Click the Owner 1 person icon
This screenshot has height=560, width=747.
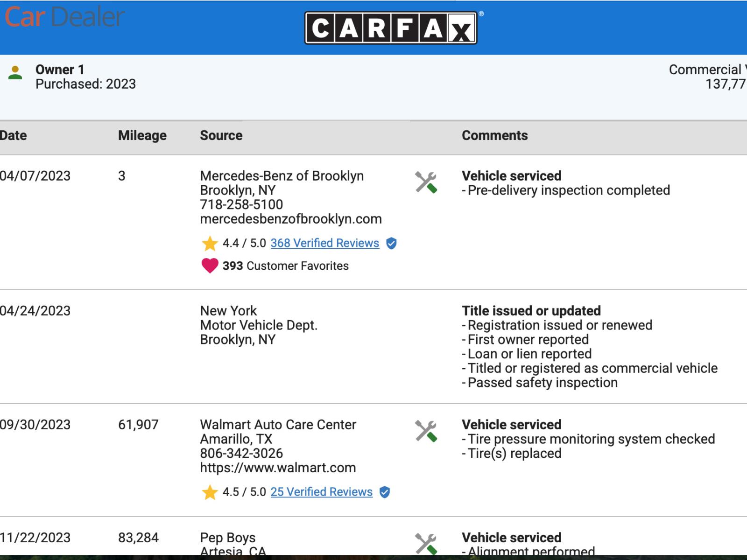[x=15, y=73]
